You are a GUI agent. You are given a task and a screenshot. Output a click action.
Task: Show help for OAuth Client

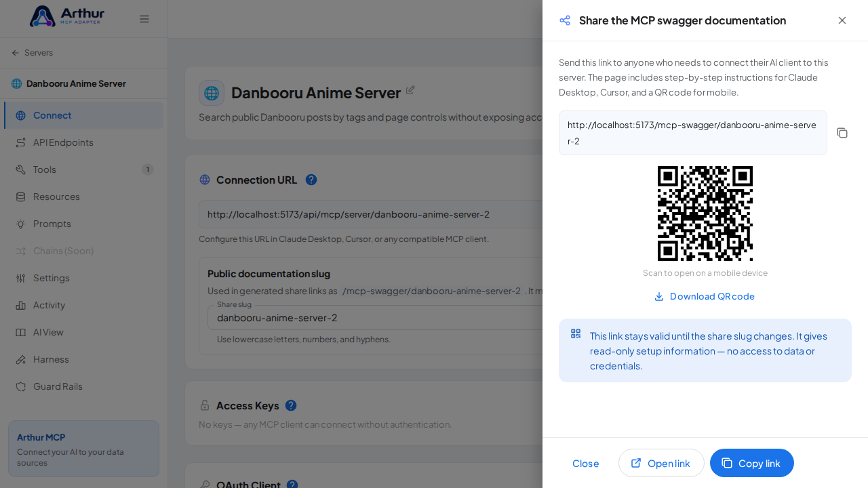click(292, 485)
